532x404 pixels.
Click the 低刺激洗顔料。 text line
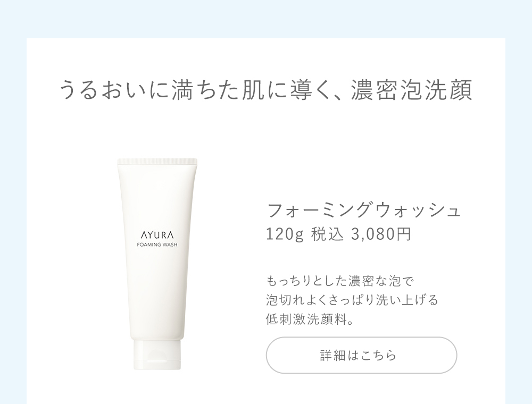pos(310,319)
